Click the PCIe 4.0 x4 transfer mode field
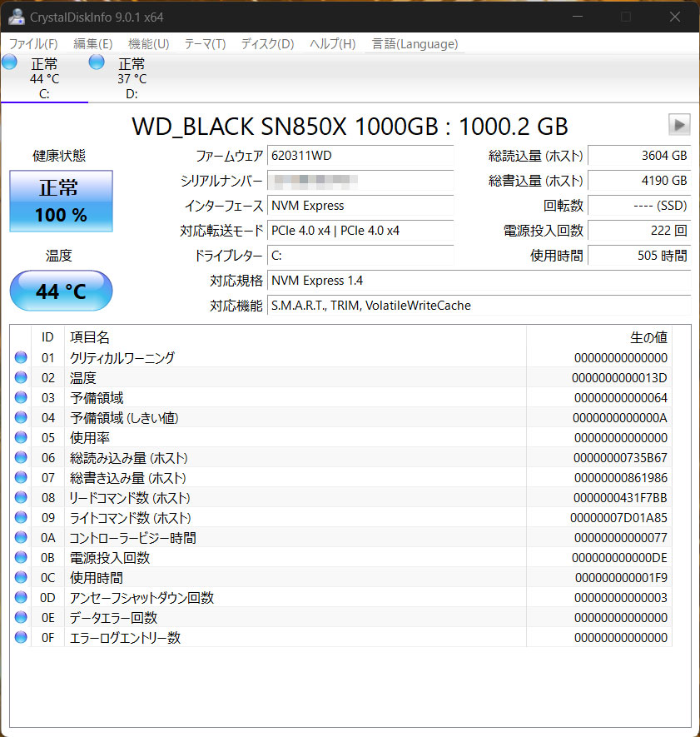Viewport: 700px width, 737px height. pos(360,231)
